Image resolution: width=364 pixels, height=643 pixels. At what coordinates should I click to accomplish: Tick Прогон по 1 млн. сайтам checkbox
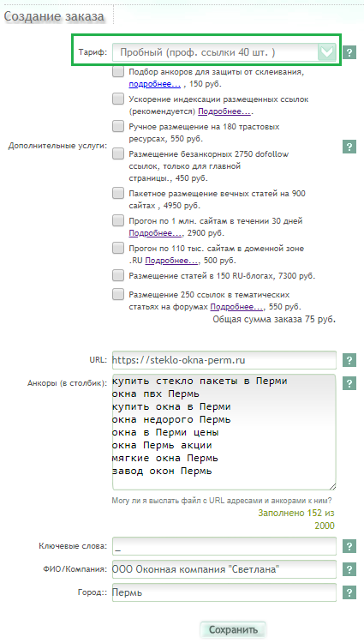pyautogui.click(x=118, y=220)
